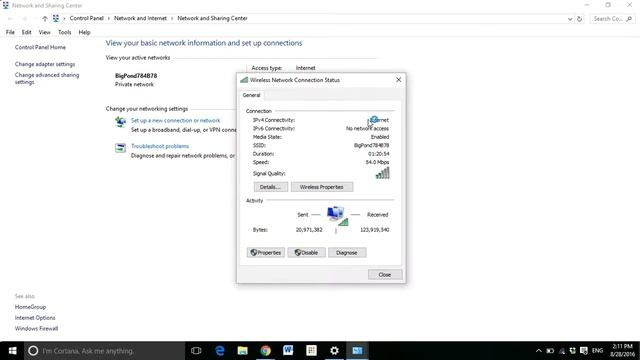Image resolution: width=640 pixels, height=360 pixels.
Task: Open the View menu
Action: 44,32
